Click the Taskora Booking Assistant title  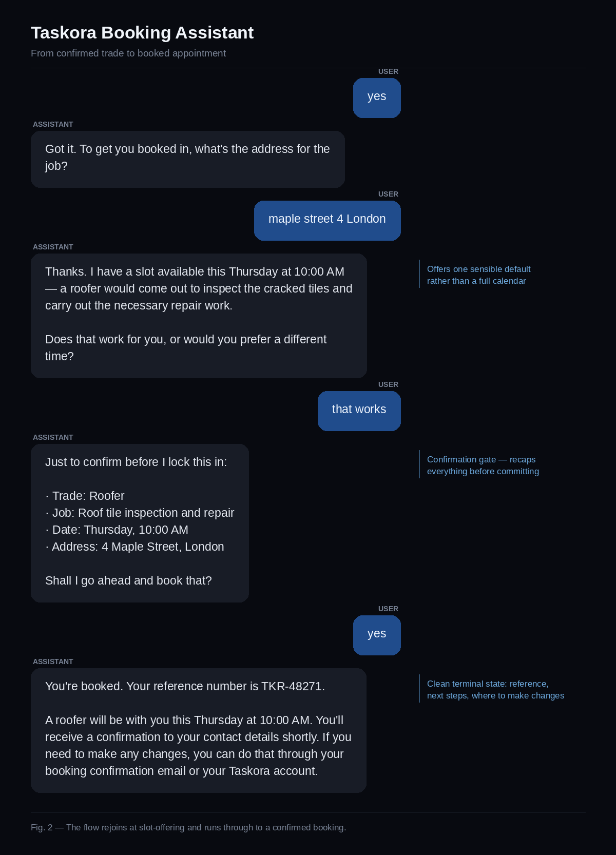(x=142, y=32)
